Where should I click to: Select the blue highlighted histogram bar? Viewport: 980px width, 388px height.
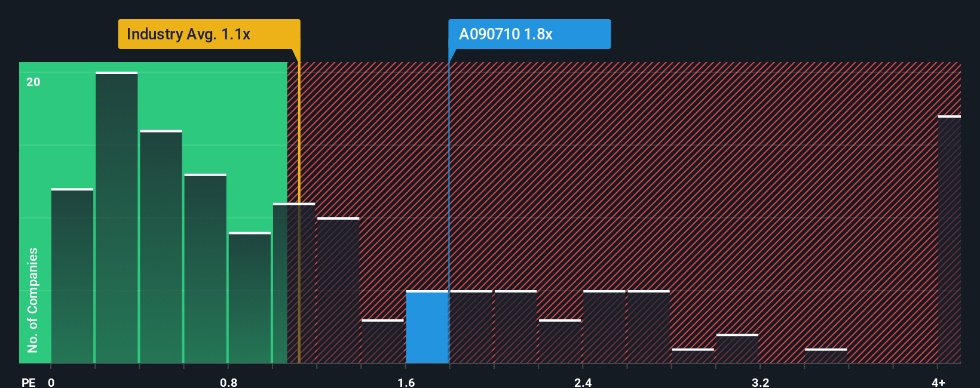tap(427, 327)
